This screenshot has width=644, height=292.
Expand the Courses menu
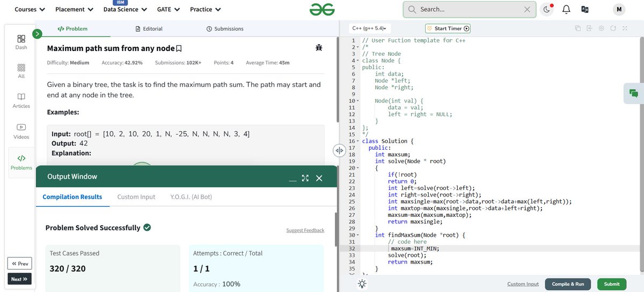pyautogui.click(x=30, y=9)
